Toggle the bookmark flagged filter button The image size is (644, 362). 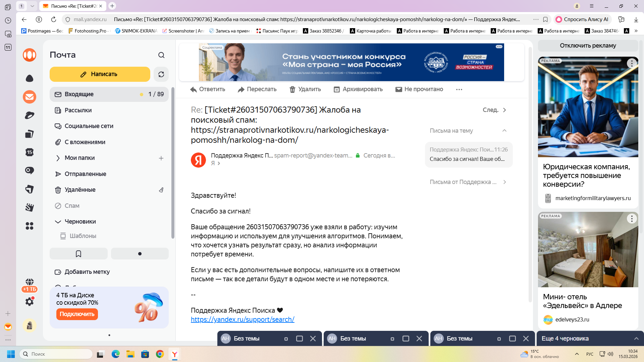tap(78, 254)
